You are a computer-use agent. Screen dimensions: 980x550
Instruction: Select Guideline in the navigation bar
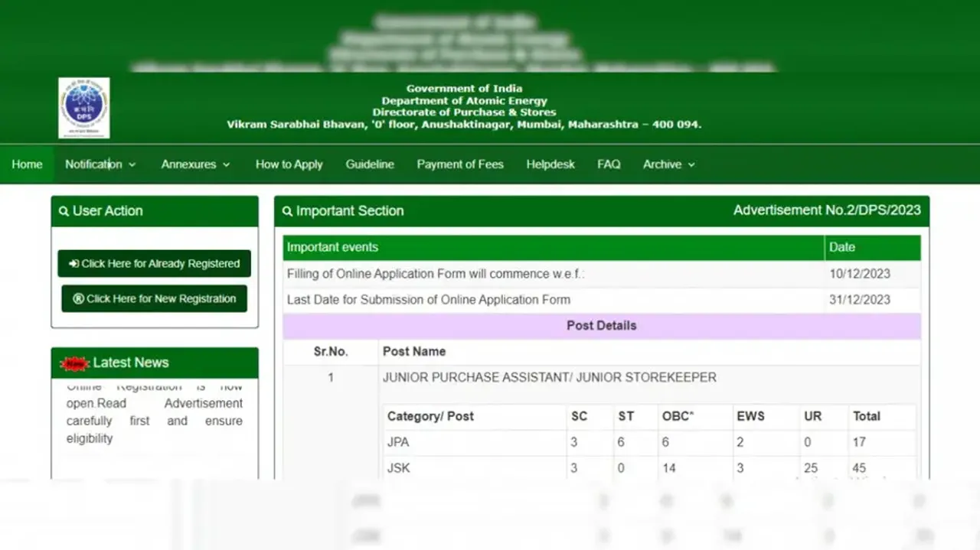coord(370,164)
